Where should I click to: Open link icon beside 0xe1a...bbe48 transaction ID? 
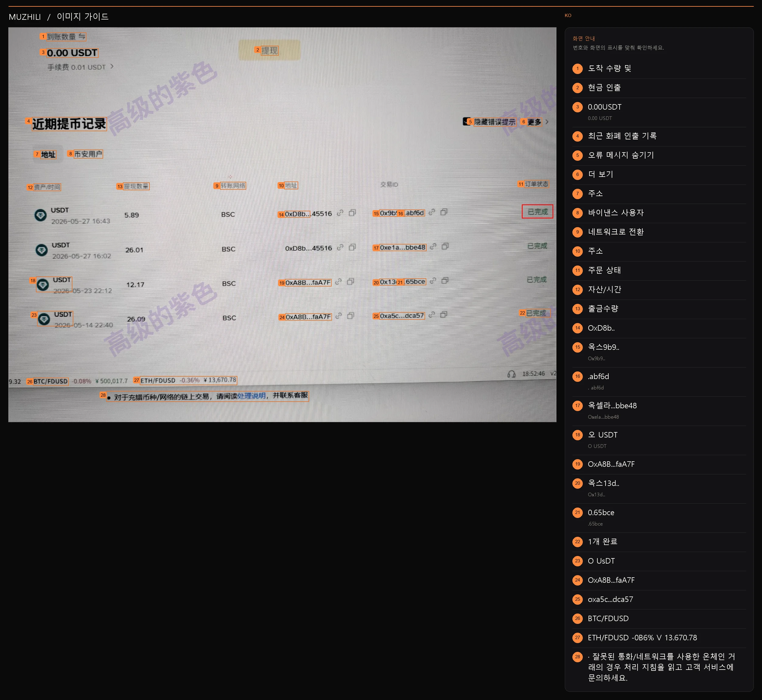[433, 247]
